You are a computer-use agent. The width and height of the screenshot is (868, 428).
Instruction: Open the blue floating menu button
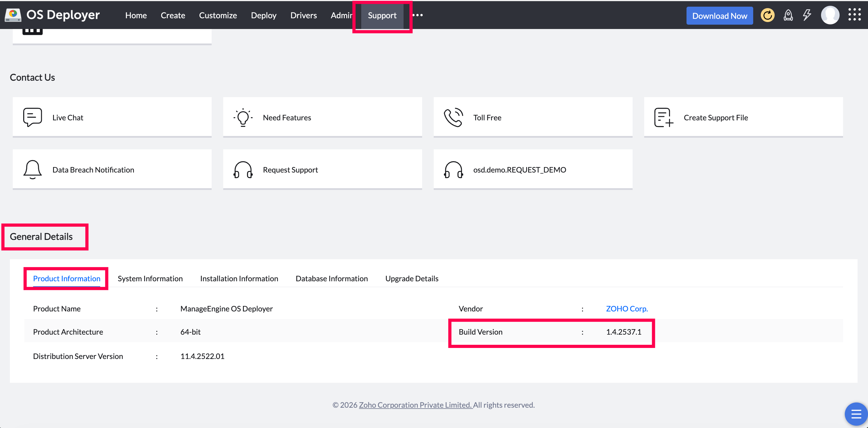[856, 414]
